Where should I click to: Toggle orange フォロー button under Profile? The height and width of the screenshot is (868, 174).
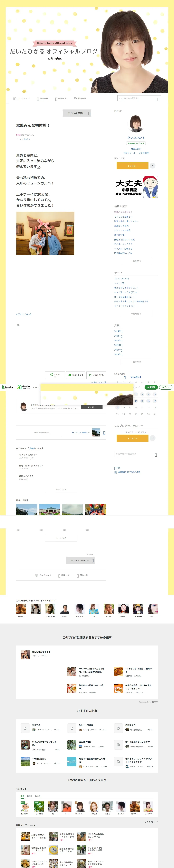(132, 165)
